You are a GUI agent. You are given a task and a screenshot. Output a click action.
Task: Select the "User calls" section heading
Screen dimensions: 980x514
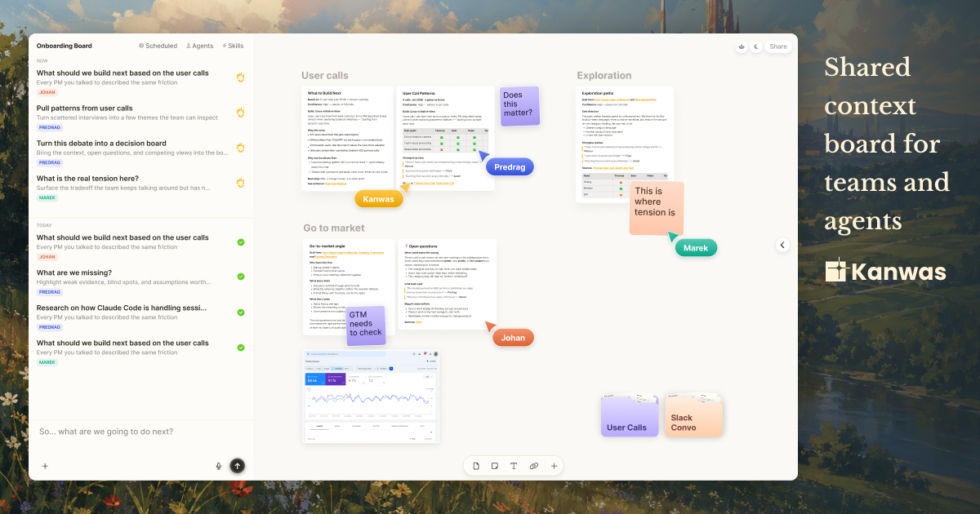[x=325, y=75]
